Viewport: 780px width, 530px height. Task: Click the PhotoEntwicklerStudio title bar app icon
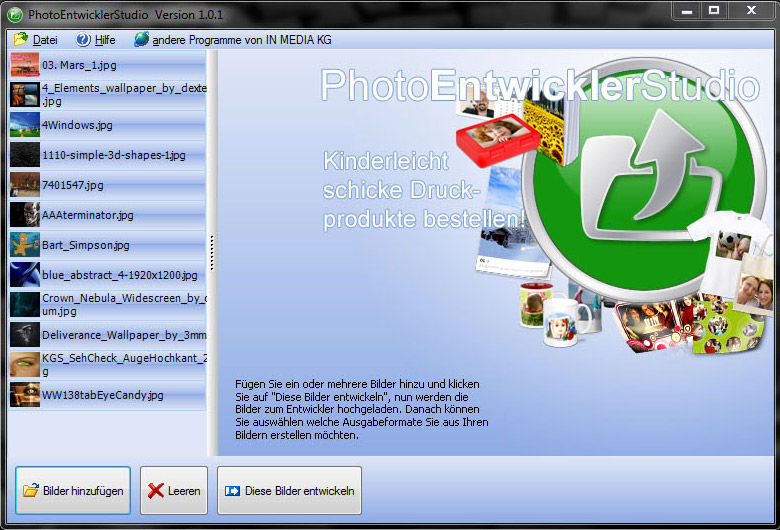(15, 14)
